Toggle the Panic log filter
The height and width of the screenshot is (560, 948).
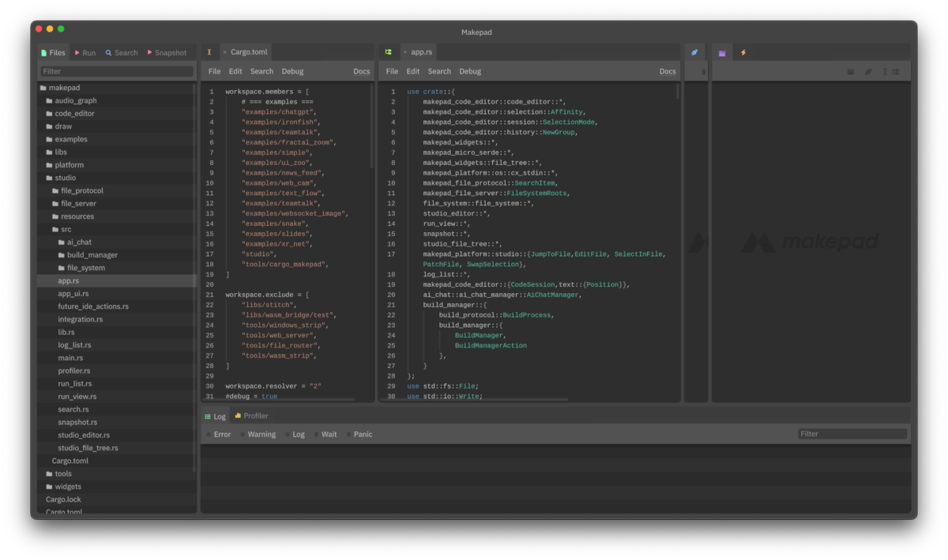tap(359, 434)
